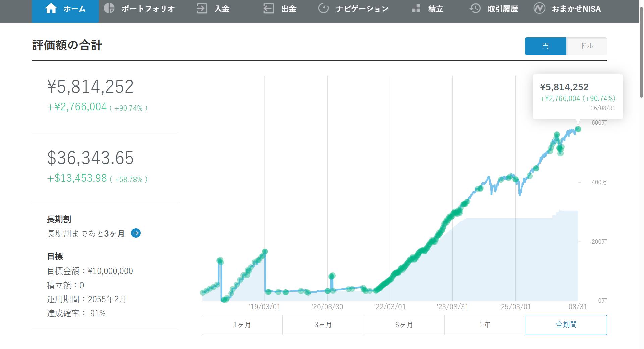
Task: Select the 1ヶ月 chart period
Action: 242,325
